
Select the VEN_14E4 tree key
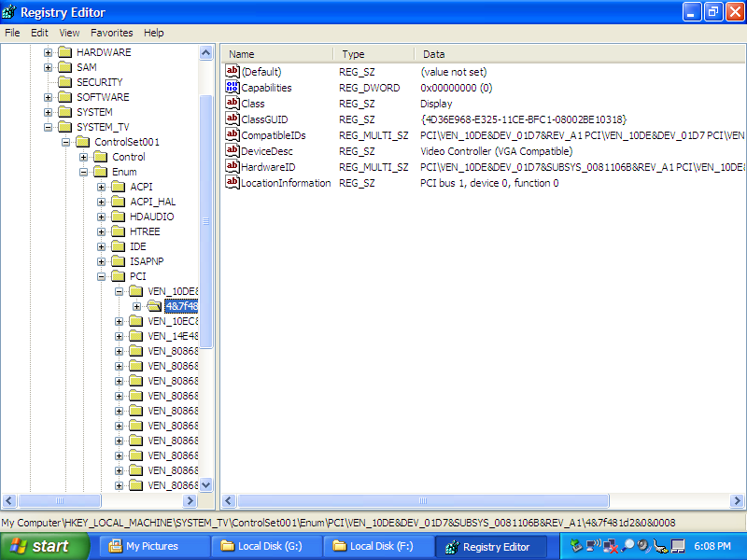173,336
